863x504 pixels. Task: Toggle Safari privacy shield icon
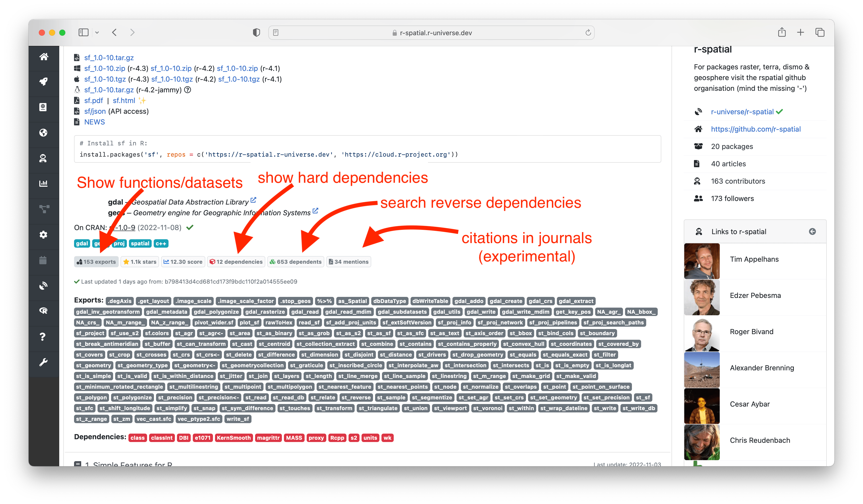click(x=256, y=32)
